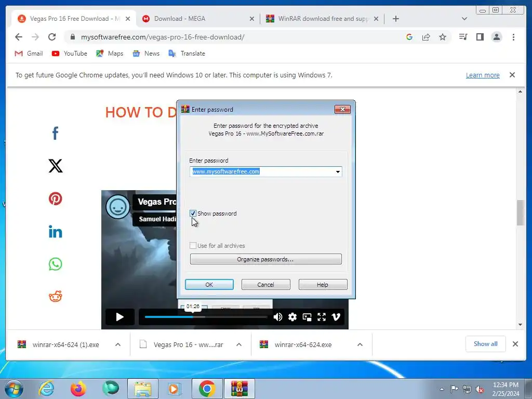The width and height of the screenshot is (532, 399).
Task: Click the Chrome forward arrow
Action: click(35, 37)
